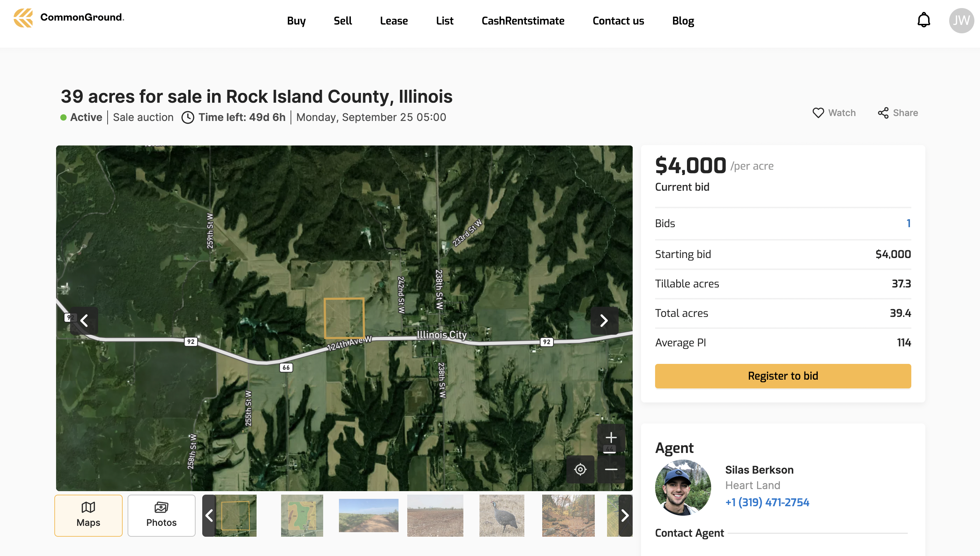This screenshot has height=556, width=980.
Task: Click the JW user avatar
Action: click(961, 20)
